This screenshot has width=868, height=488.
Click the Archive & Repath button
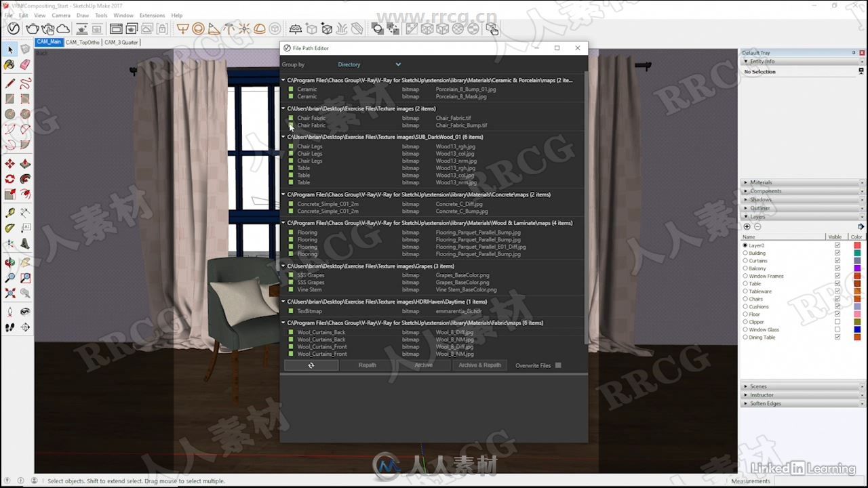[x=479, y=365]
